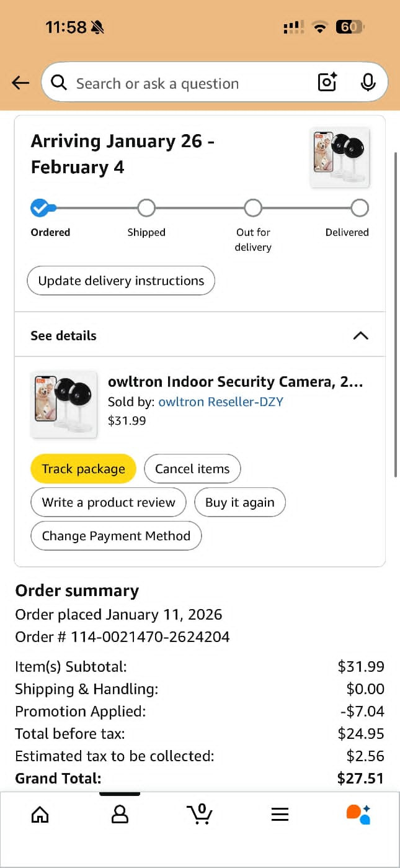Screen dimensions: 400x868
Task: Tap the microphone voice search icon
Action: [368, 83]
